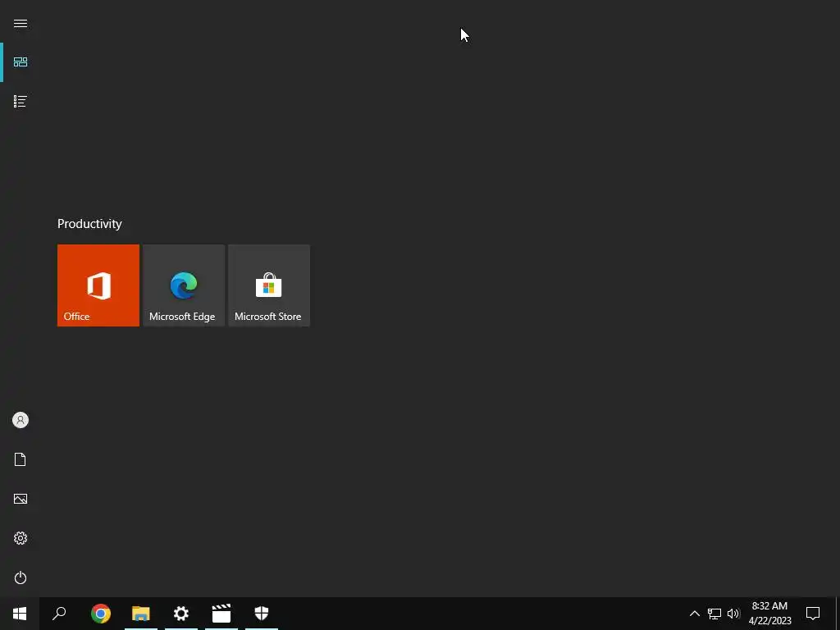Switch to the All apps list icon
The image size is (840, 630).
[x=21, y=101]
